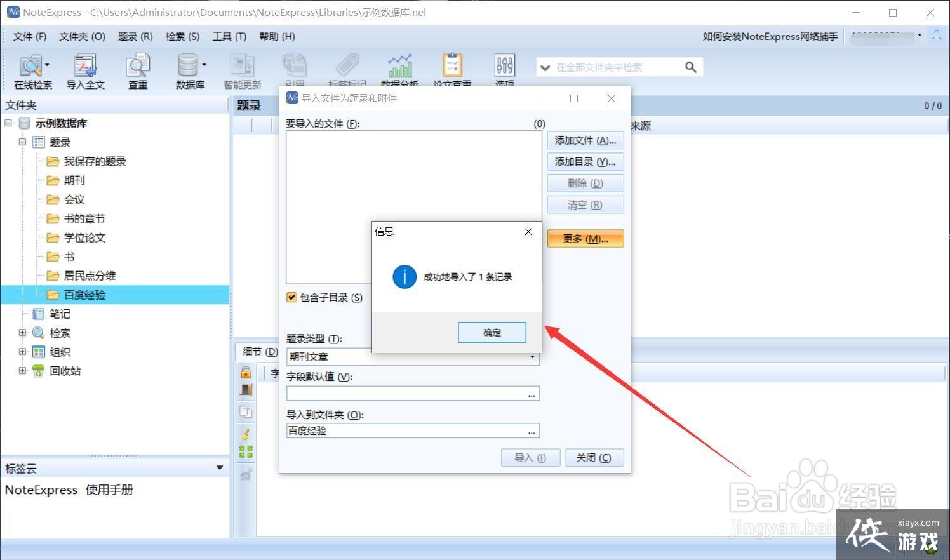Select the 组织 organize node
The width and height of the screenshot is (950, 560).
pos(60,352)
